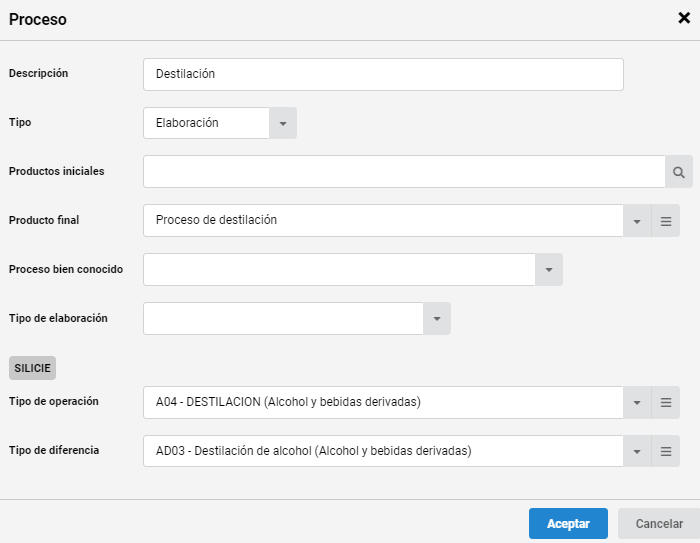Image resolution: width=700 pixels, height=543 pixels.
Task: Expand the Tipo de diferencia dropdown arrow
Action: point(637,451)
